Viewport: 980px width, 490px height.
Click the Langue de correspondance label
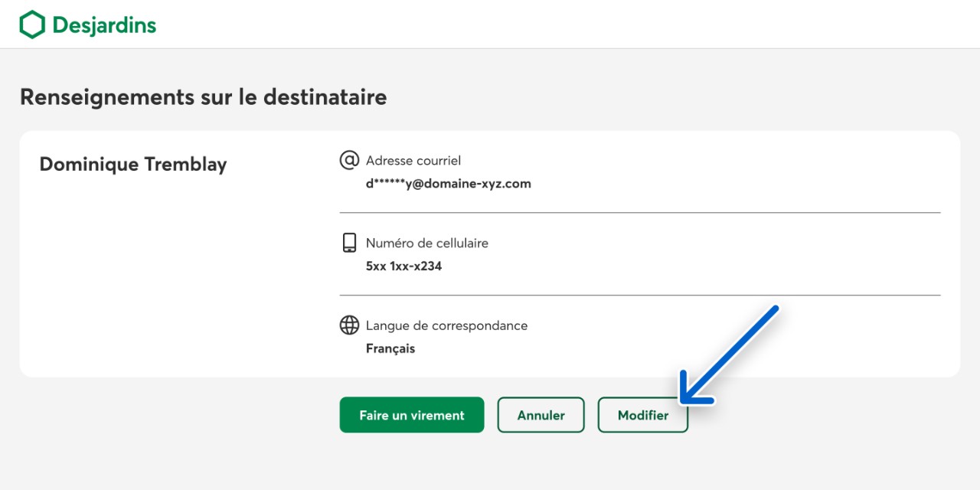pyautogui.click(x=446, y=325)
